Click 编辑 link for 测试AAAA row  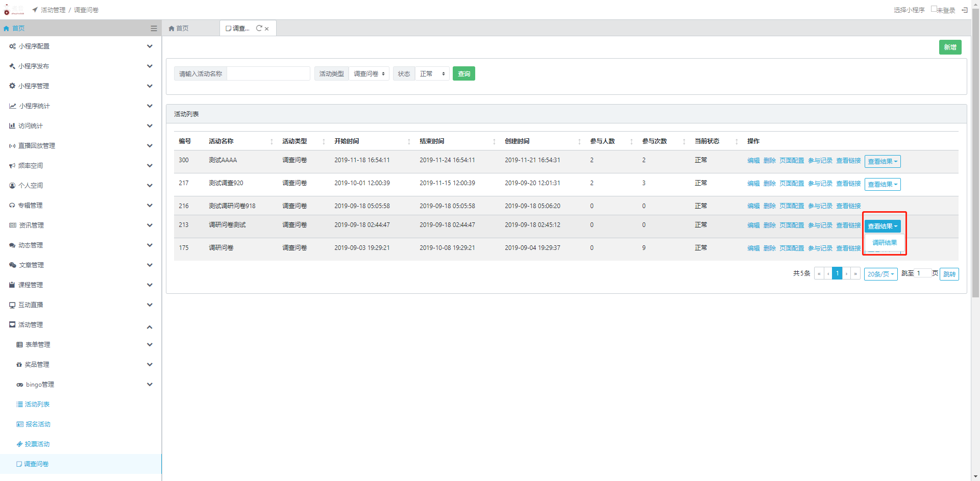point(753,161)
